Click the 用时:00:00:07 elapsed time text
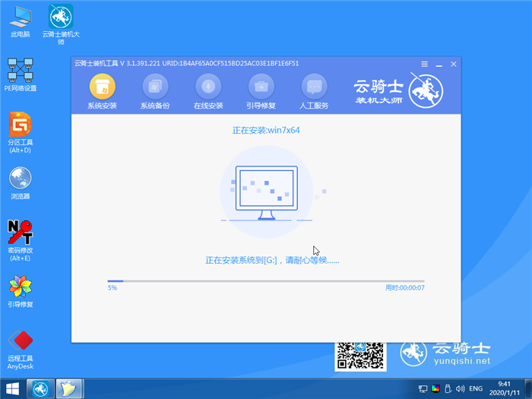This screenshot has height=399, width=532. [x=405, y=288]
